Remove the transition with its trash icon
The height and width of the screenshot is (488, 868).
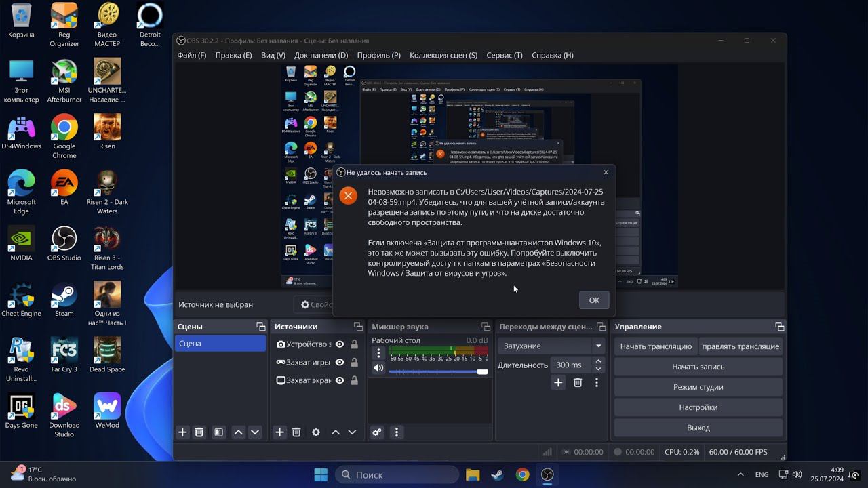578,383
